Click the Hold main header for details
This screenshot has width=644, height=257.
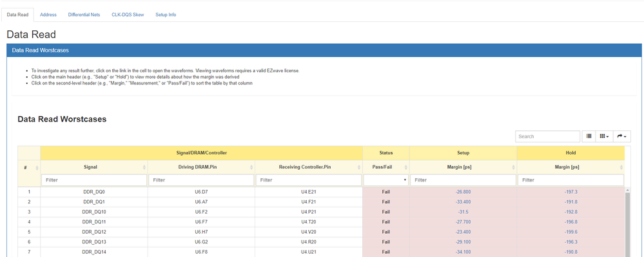[x=571, y=152]
